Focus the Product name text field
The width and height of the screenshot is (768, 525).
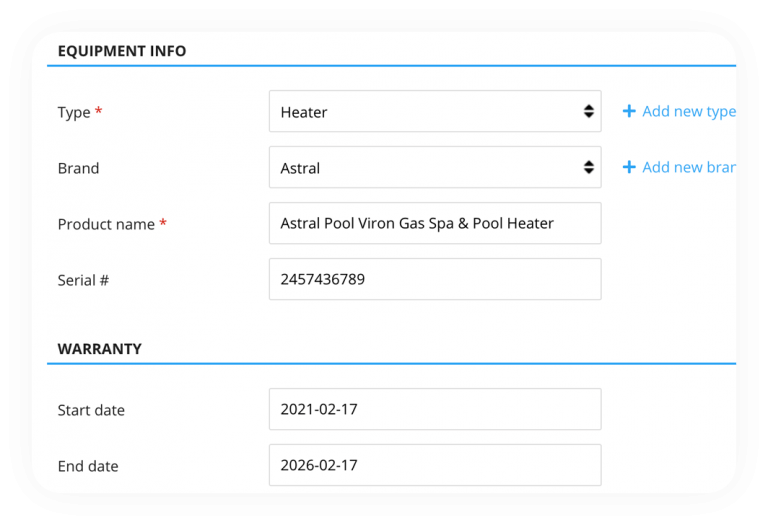coord(434,224)
